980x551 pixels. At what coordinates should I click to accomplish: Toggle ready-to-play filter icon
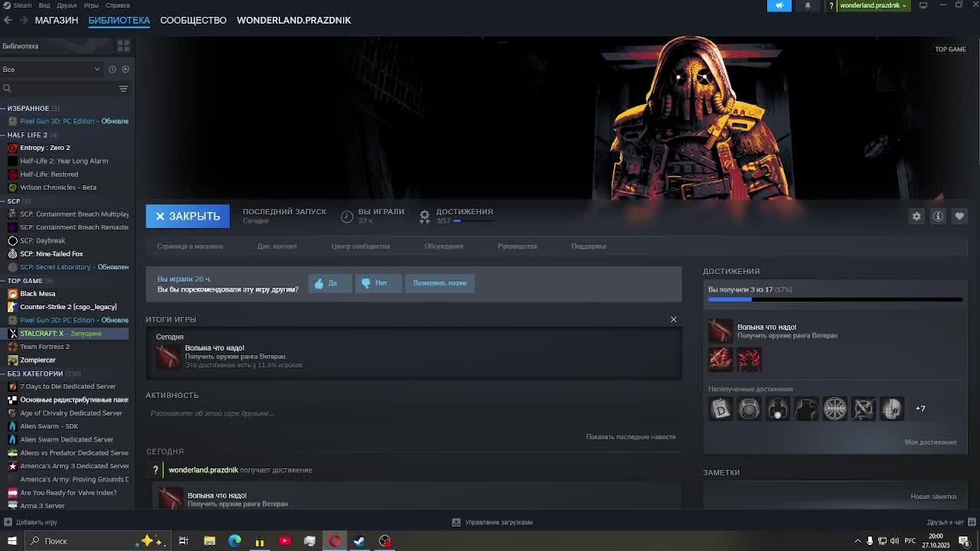pyautogui.click(x=126, y=69)
